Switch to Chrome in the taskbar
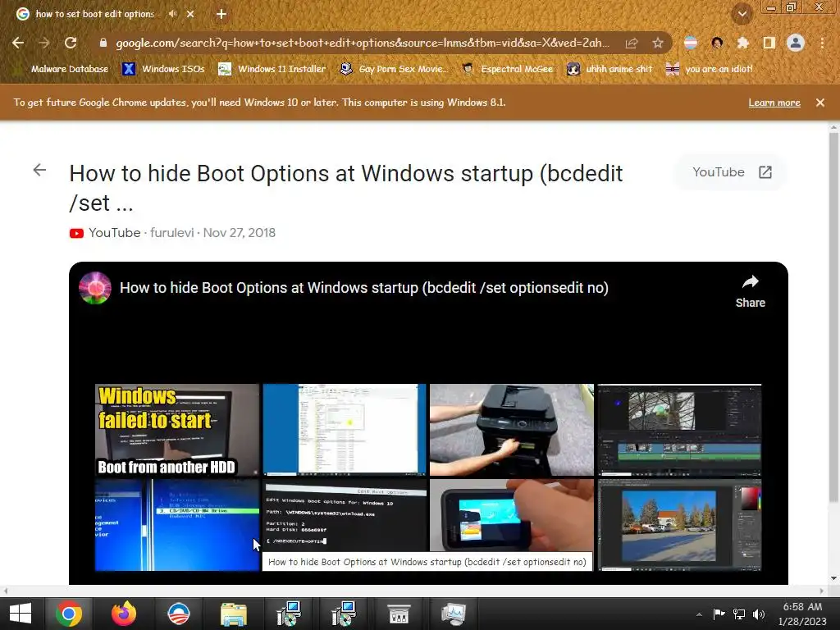 [69, 614]
